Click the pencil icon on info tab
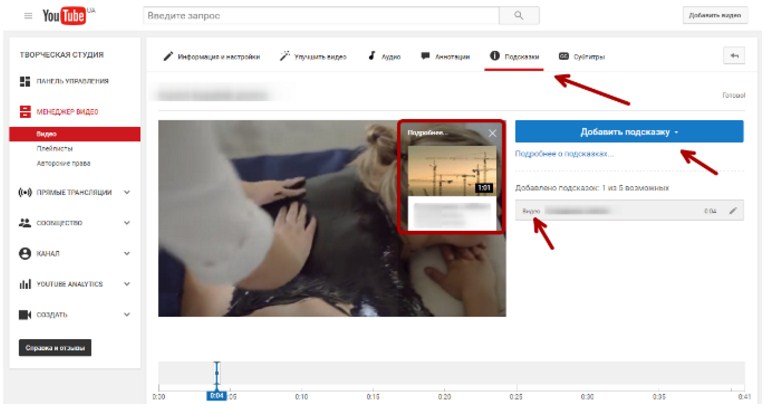The image size is (764, 409). click(168, 56)
